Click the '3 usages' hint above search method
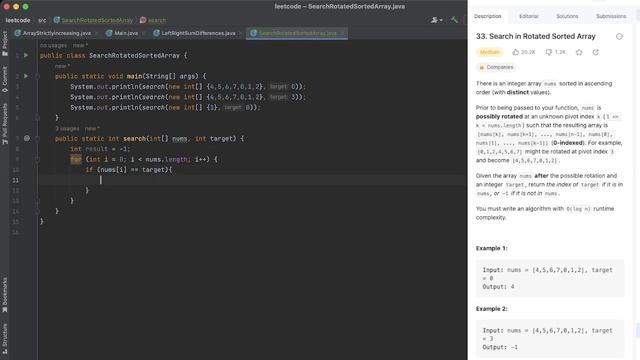The width and height of the screenshot is (640, 360). coord(67,128)
